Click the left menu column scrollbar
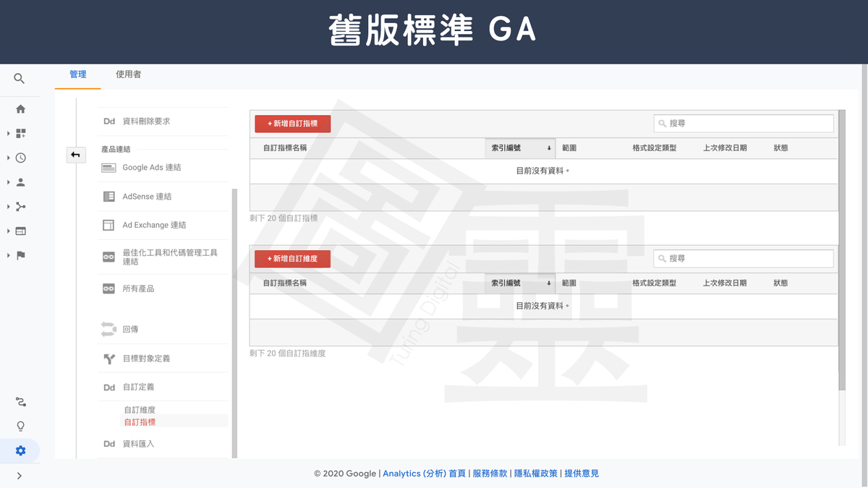Viewport: 868px width, 488px height. [x=234, y=323]
